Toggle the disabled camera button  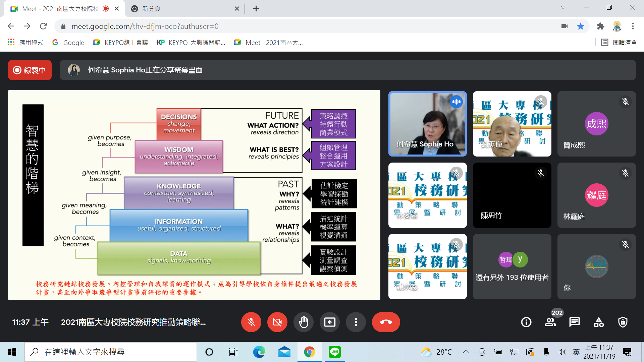coord(277,322)
